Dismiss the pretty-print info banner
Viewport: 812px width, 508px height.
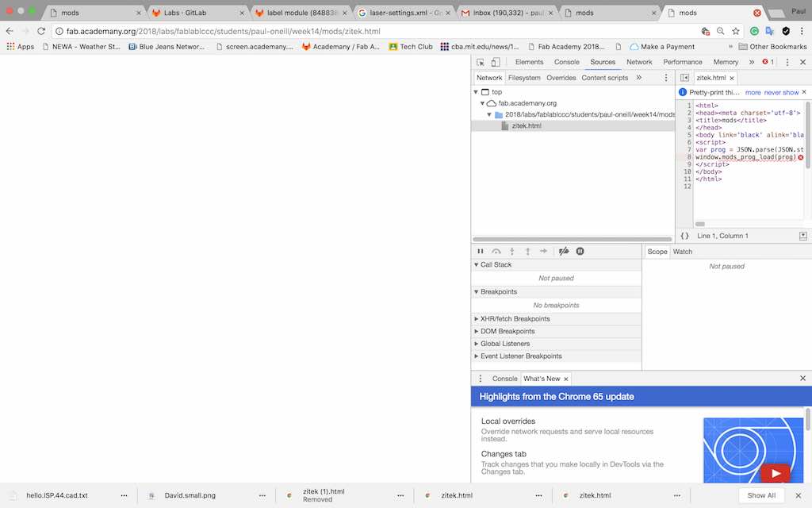804,92
